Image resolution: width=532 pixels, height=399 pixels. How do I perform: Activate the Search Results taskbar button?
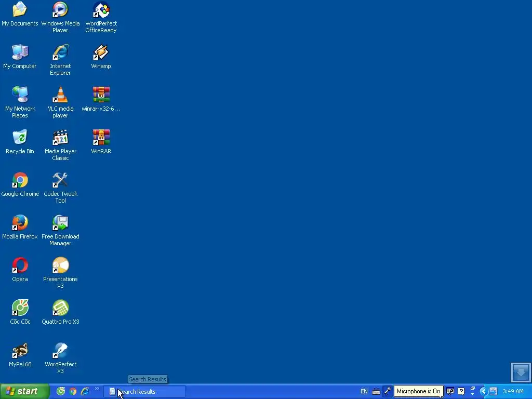coord(145,392)
